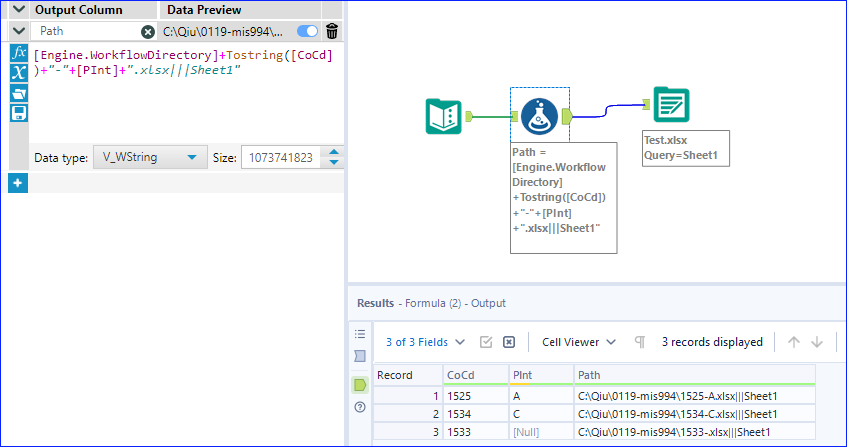Collapse all expressions with the header chevron
Screen dimensions: 847x447
(x=18, y=10)
